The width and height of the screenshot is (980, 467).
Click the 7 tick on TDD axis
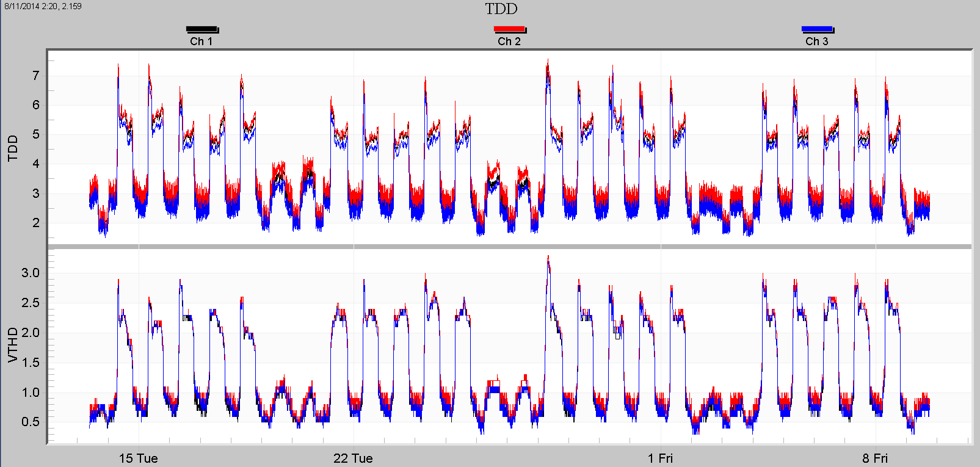36,76
